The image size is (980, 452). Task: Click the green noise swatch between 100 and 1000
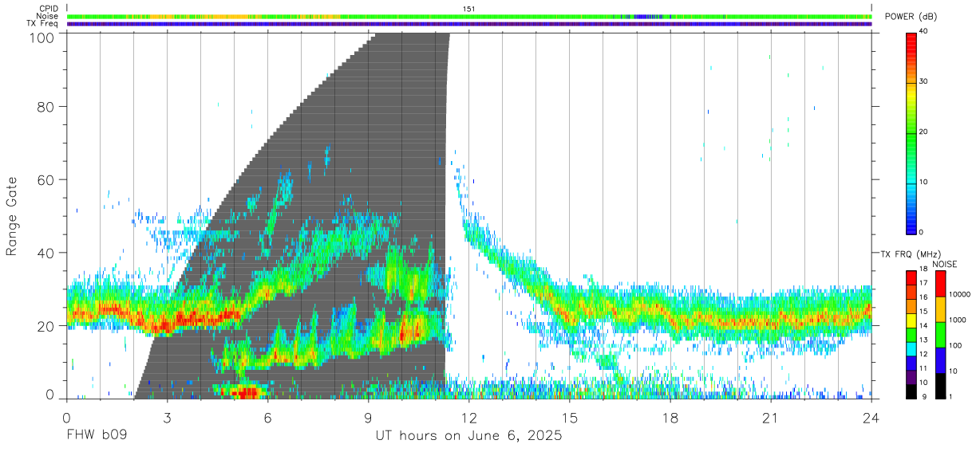click(x=940, y=335)
